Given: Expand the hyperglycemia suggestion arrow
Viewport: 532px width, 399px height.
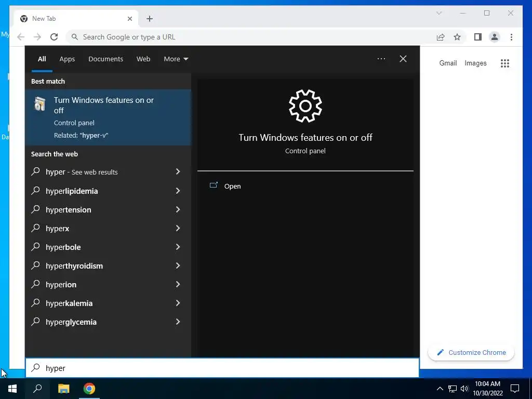Looking at the screenshot, I should tap(178, 322).
